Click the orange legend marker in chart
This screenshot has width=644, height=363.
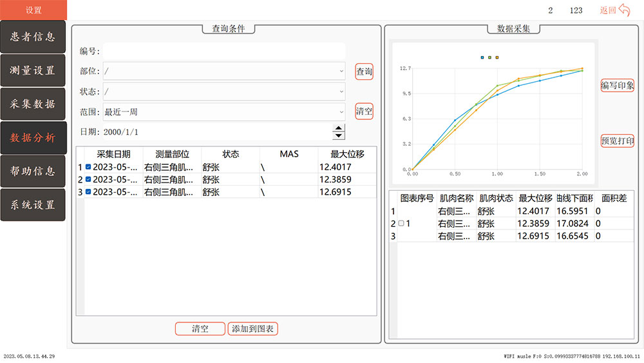click(497, 57)
